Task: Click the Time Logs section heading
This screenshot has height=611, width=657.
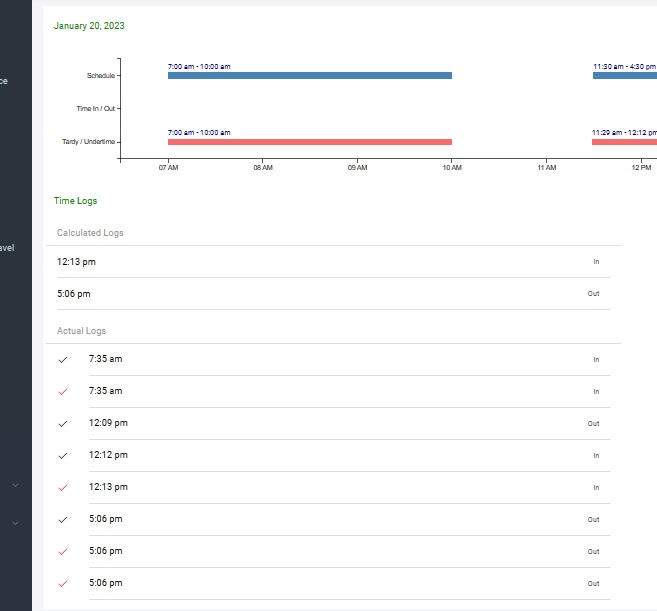Action: point(75,201)
